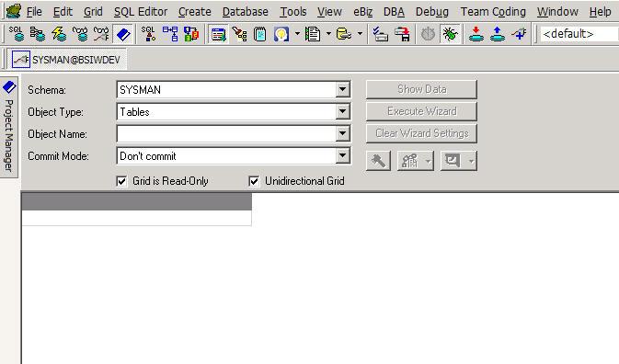619x364 pixels.
Task: Click the <default> workspace field
Action: [579, 34]
